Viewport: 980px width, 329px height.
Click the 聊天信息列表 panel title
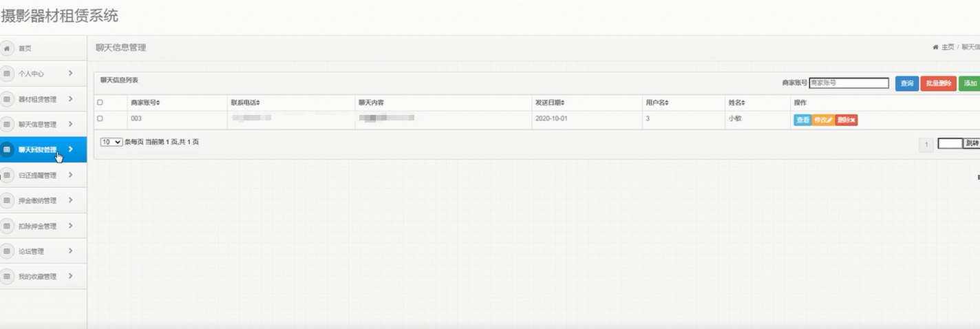119,81
